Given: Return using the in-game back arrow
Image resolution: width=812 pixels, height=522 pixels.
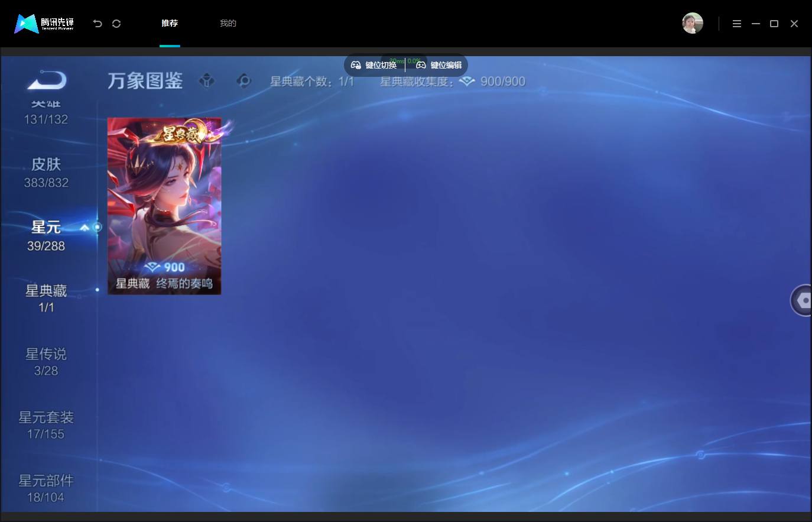Looking at the screenshot, I should (x=47, y=80).
